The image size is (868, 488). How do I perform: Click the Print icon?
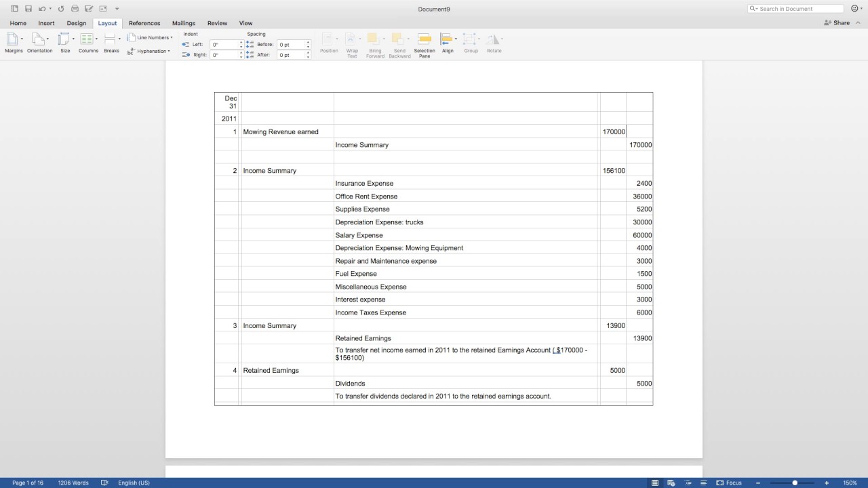75,9
